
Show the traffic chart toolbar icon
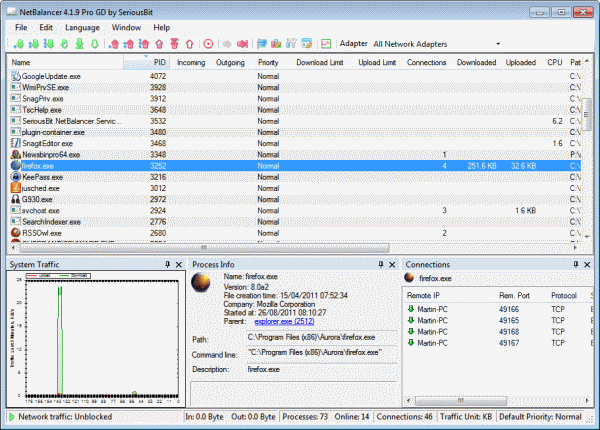tap(326, 44)
